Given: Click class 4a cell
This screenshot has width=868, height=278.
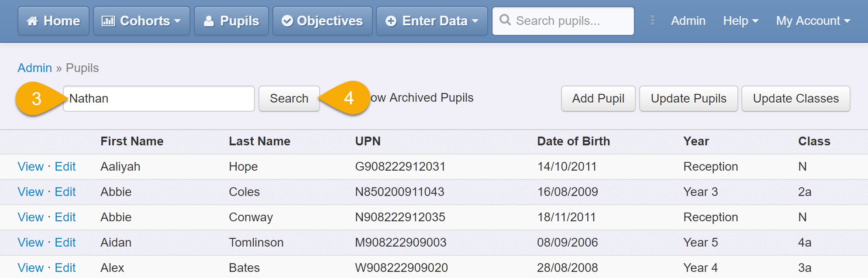Looking at the screenshot, I should pos(805,243).
